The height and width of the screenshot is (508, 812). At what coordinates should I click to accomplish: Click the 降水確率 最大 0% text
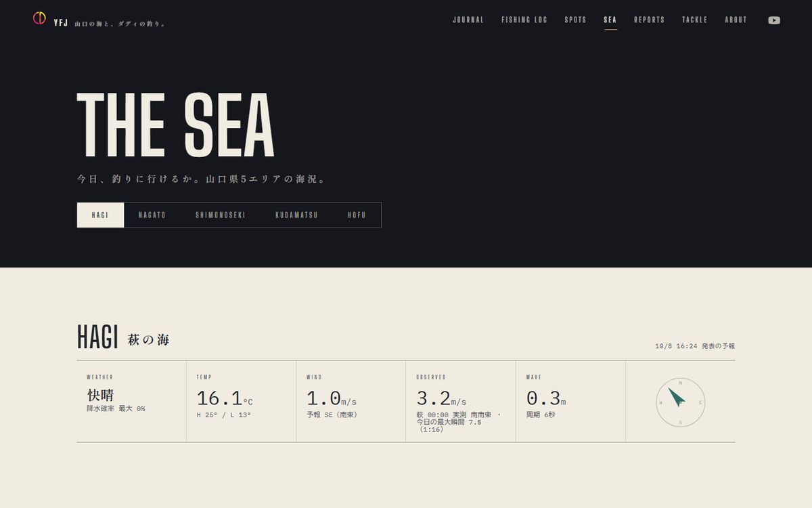coord(116,408)
